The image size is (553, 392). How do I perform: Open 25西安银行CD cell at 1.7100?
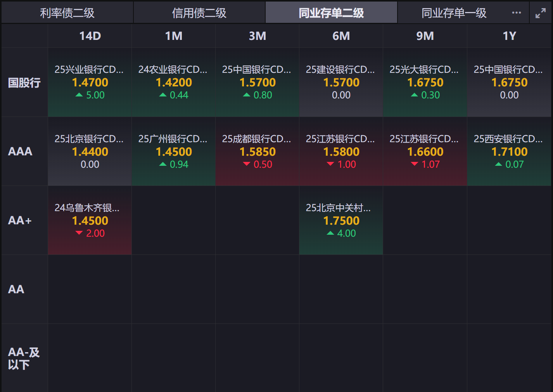510,151
